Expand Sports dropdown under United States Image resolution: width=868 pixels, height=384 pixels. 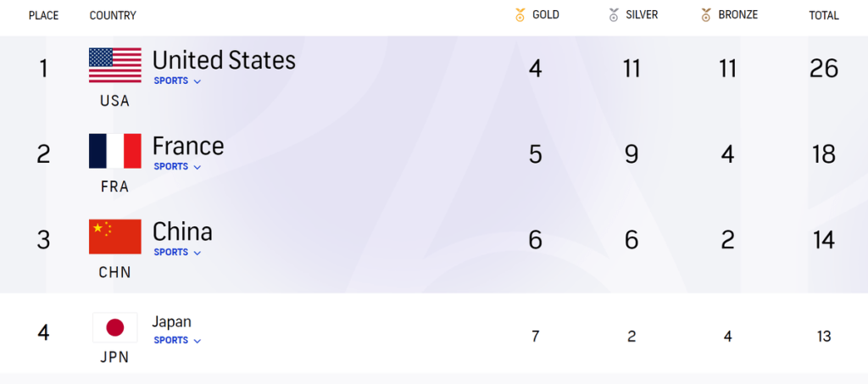(x=177, y=81)
